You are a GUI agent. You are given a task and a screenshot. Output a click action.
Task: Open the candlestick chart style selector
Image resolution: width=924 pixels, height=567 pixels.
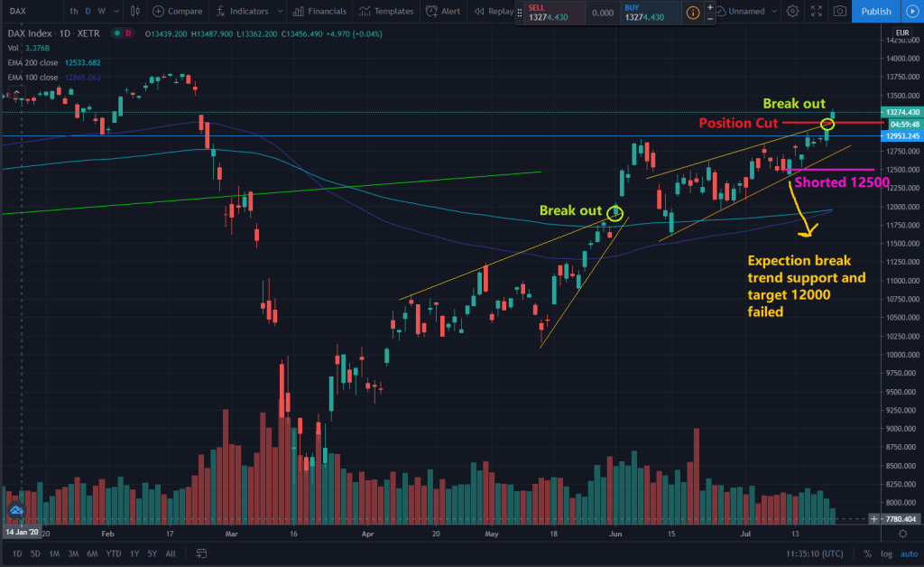pos(134,12)
